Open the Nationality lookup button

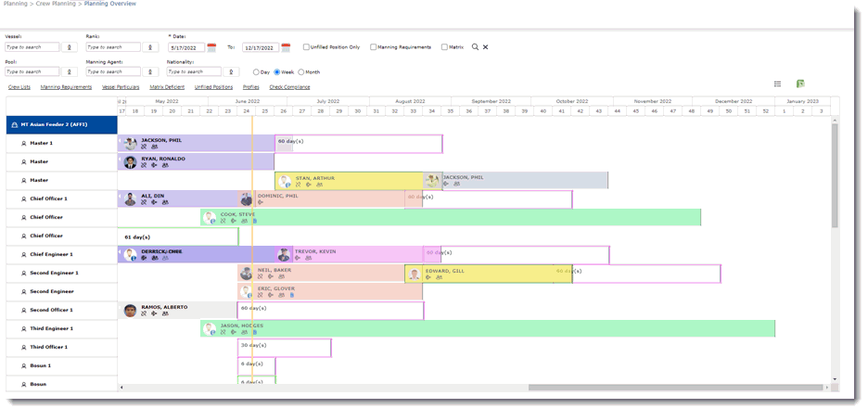(x=231, y=72)
